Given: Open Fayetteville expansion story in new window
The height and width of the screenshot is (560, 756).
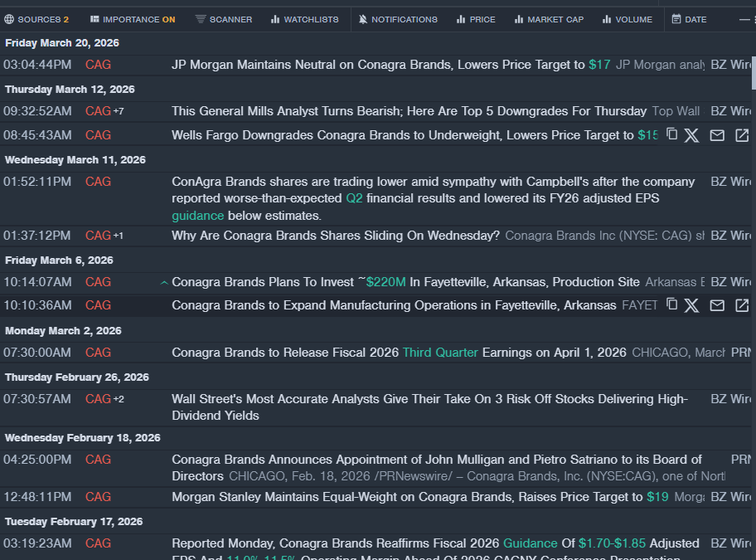Looking at the screenshot, I should click(x=742, y=305).
